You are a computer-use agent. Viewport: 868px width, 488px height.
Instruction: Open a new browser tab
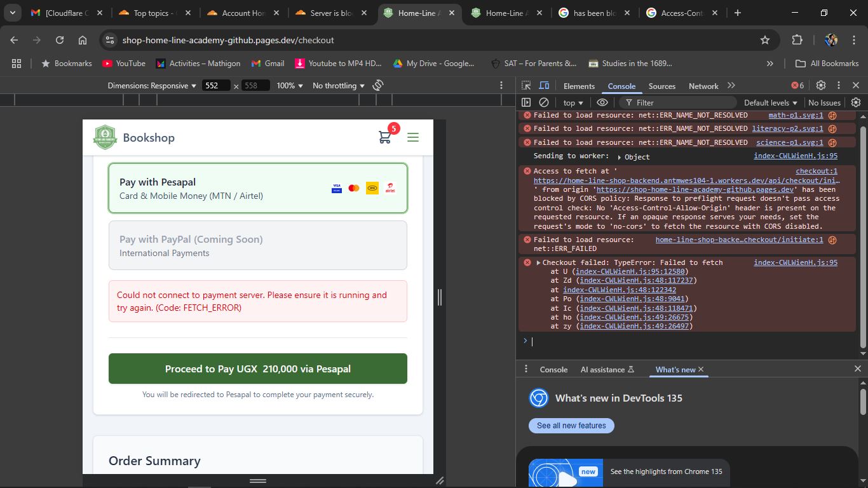(x=737, y=13)
